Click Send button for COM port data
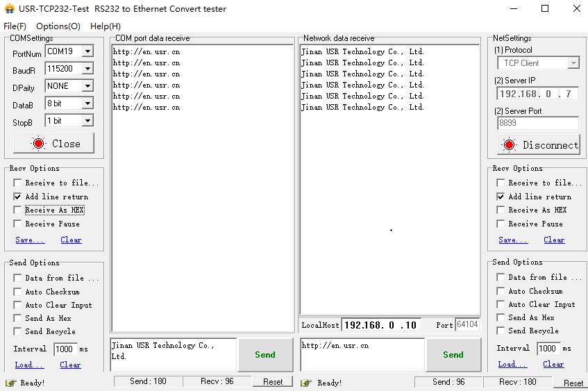 click(x=265, y=355)
